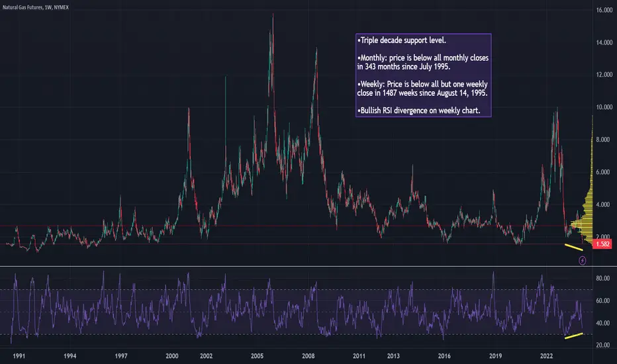Click the 1997 label on time axis

click(121, 356)
